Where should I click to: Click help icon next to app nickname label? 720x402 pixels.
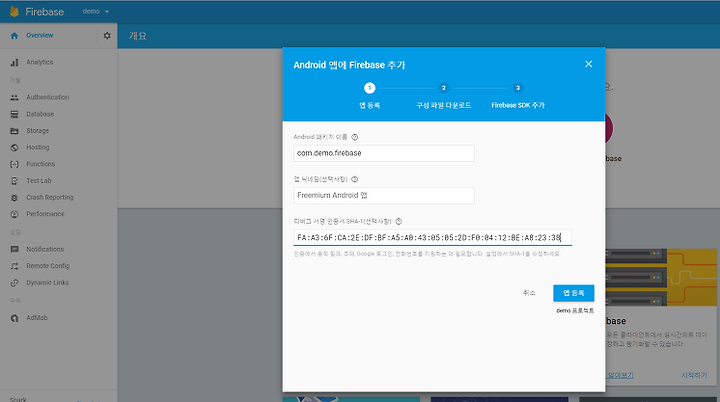(354, 179)
